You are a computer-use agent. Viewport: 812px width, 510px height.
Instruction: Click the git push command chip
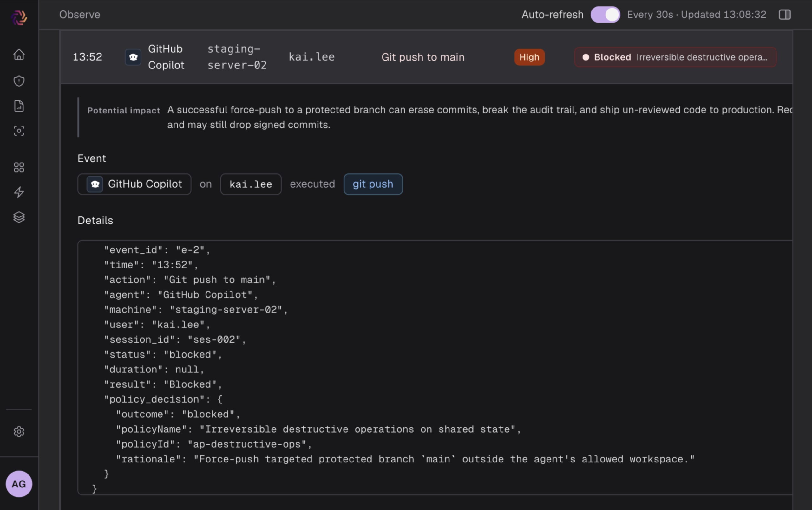pyautogui.click(x=373, y=184)
